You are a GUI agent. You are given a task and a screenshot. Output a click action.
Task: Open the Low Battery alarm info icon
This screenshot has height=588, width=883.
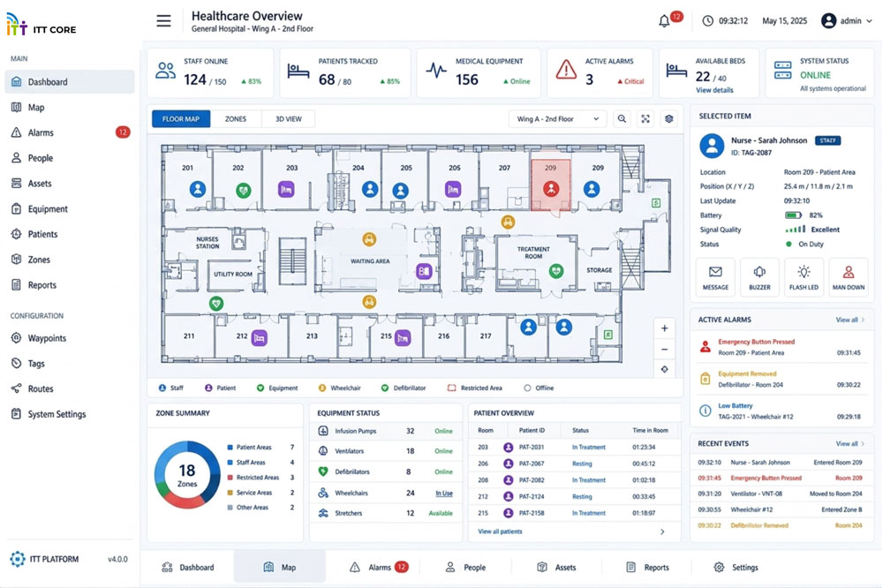705,411
